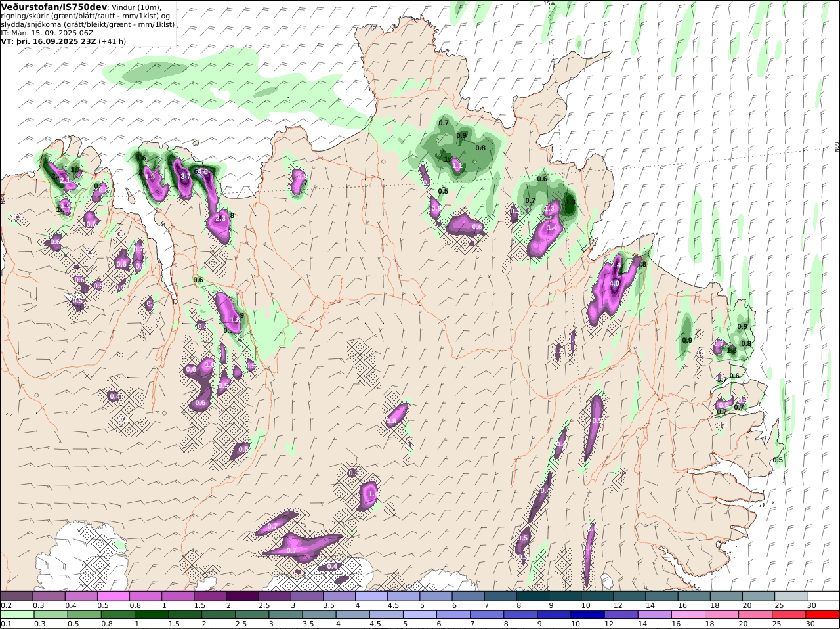
Task: Select the 4–4.5 lavender swatch in the upper legend
Action: click(371, 596)
